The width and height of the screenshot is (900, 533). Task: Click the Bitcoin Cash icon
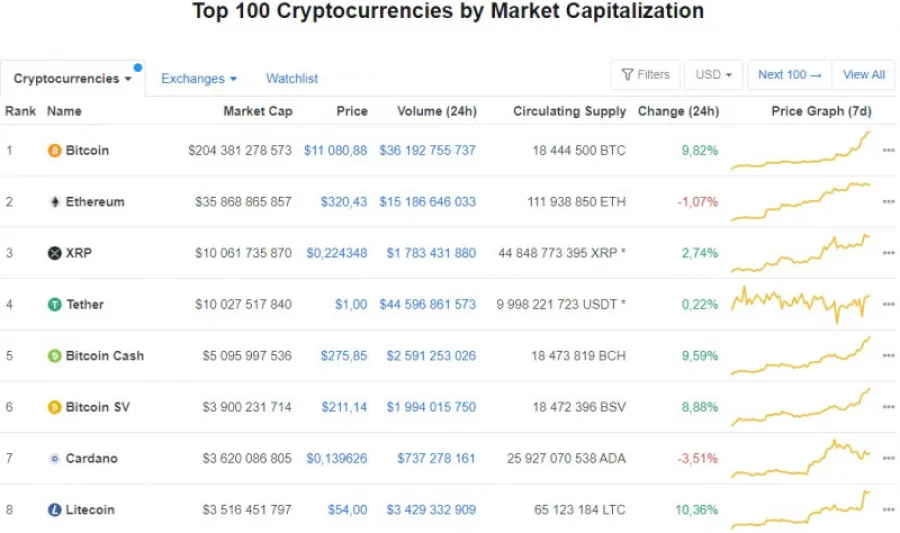tap(54, 356)
